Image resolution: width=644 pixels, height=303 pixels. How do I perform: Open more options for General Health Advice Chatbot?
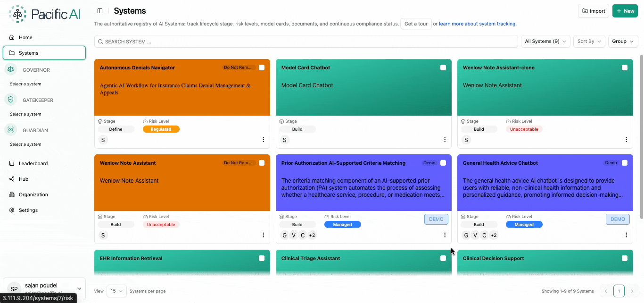[x=626, y=235]
